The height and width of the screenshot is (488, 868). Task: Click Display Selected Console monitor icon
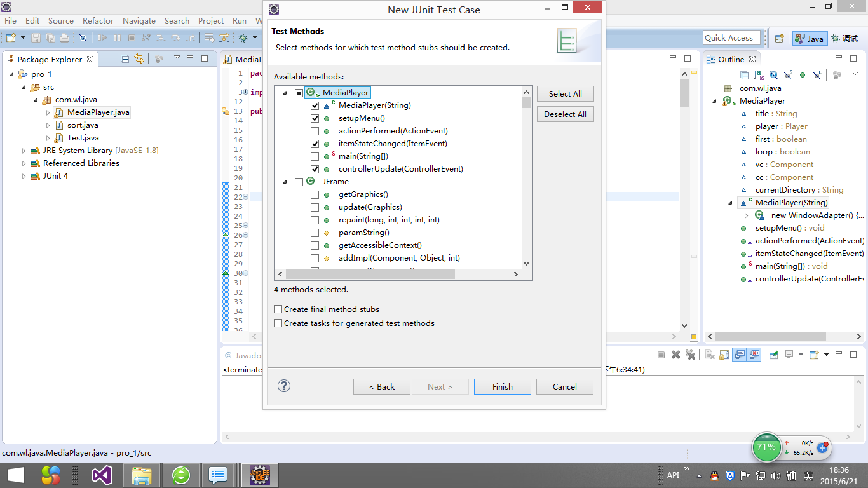click(789, 355)
